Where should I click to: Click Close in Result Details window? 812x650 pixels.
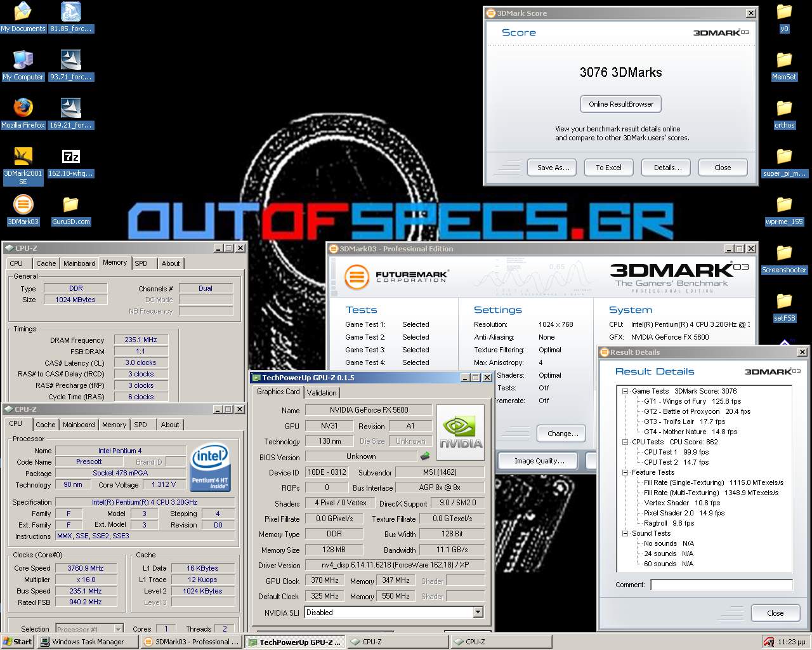click(x=775, y=613)
